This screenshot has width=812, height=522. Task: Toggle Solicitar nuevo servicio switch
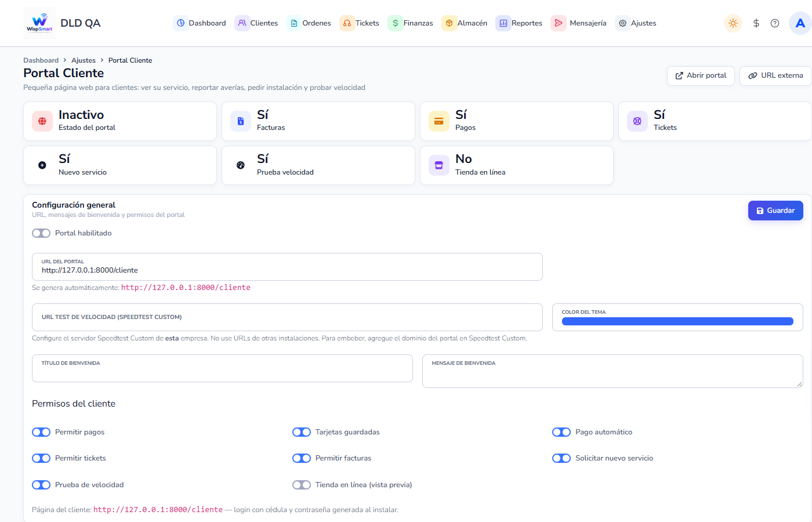click(561, 458)
